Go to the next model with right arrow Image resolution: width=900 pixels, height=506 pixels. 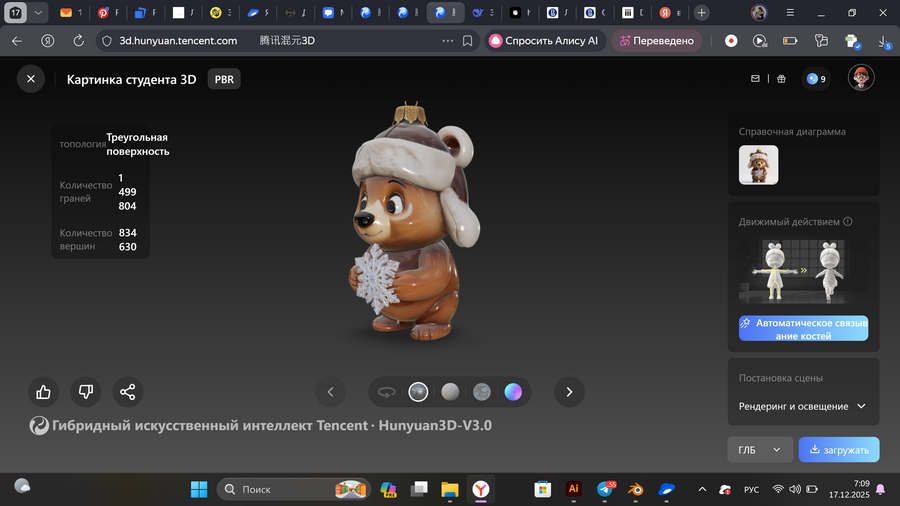(569, 392)
